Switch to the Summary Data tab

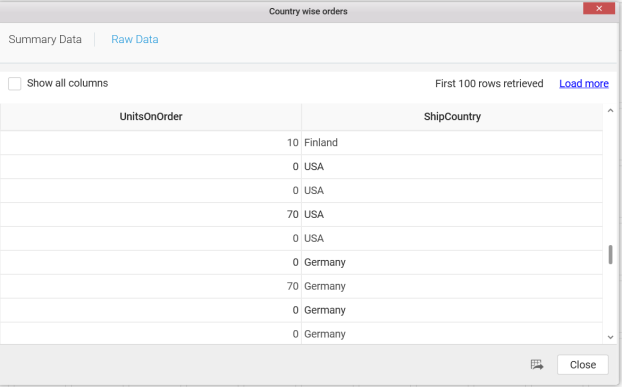tap(45, 39)
